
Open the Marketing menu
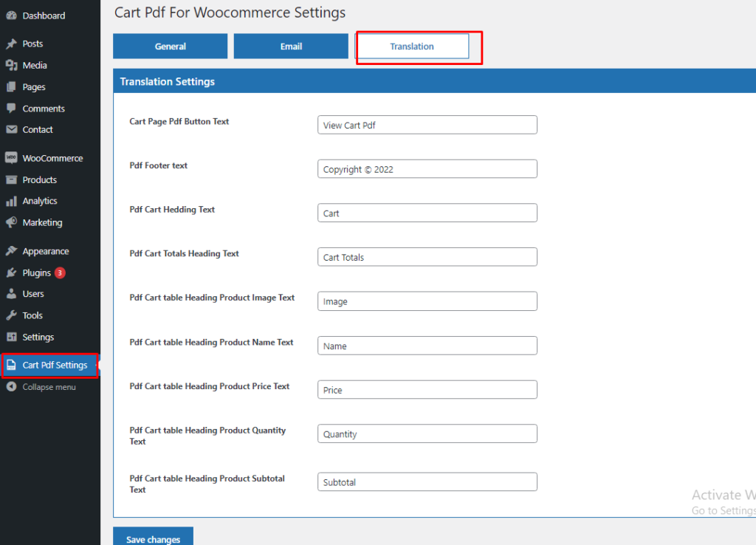(50, 222)
